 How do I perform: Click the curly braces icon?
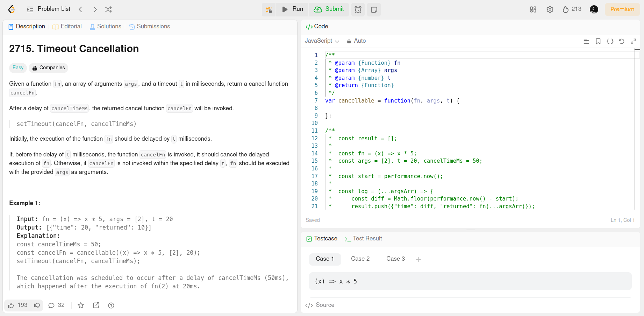coord(610,41)
